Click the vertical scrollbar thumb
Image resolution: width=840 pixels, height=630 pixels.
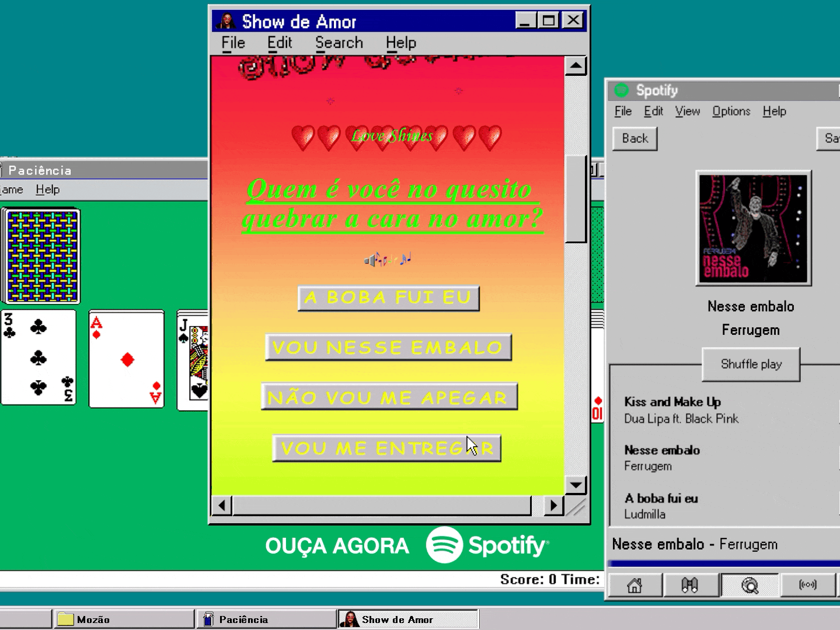click(576, 198)
